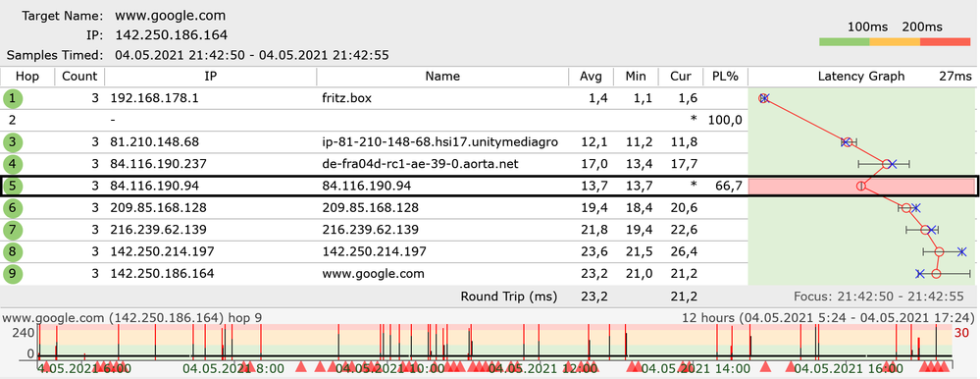
Task: Click the timeline 04.05.2021 16:00 label
Action: point(849,368)
